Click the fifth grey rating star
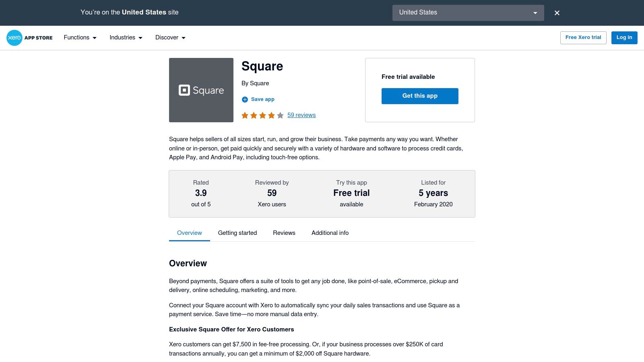The width and height of the screenshot is (644, 362). pos(280,115)
